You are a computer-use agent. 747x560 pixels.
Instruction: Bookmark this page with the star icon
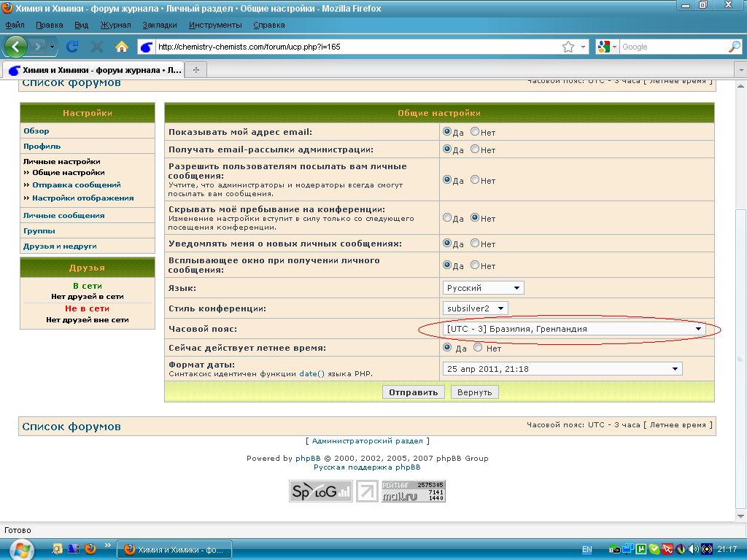(568, 47)
